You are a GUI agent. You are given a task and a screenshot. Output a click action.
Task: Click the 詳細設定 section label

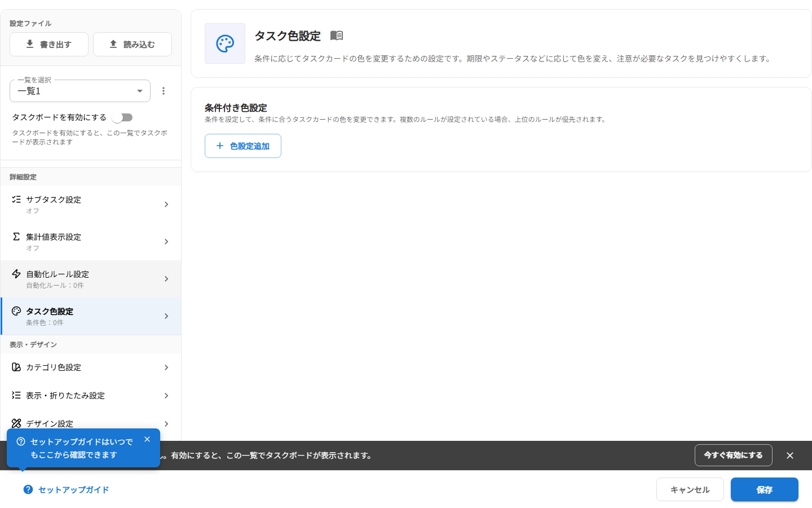click(x=23, y=177)
